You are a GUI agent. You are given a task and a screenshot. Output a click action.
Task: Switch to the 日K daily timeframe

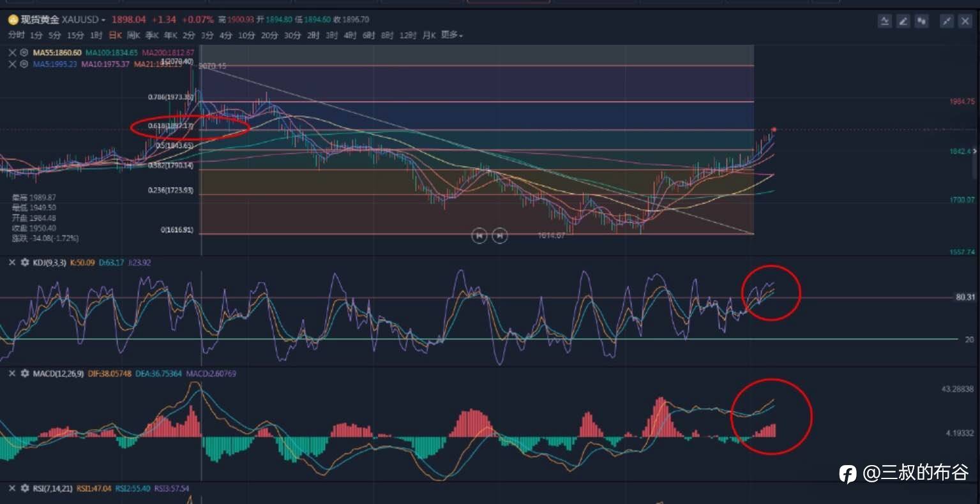click(115, 35)
